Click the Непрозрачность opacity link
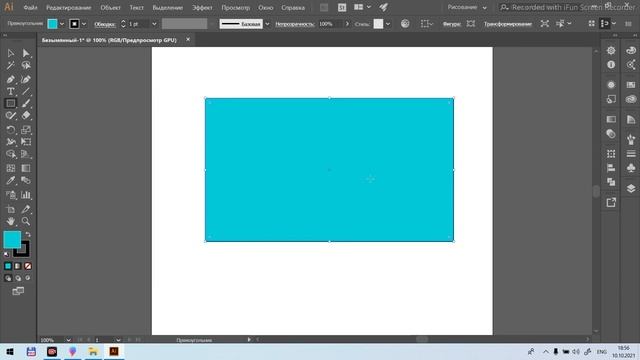The width and height of the screenshot is (640, 360). point(295,24)
